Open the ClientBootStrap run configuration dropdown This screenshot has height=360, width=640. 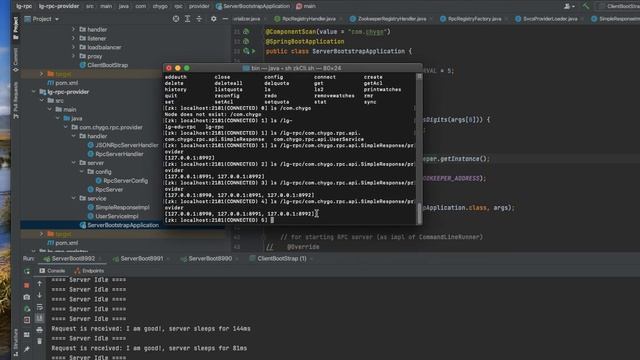pos(621,6)
